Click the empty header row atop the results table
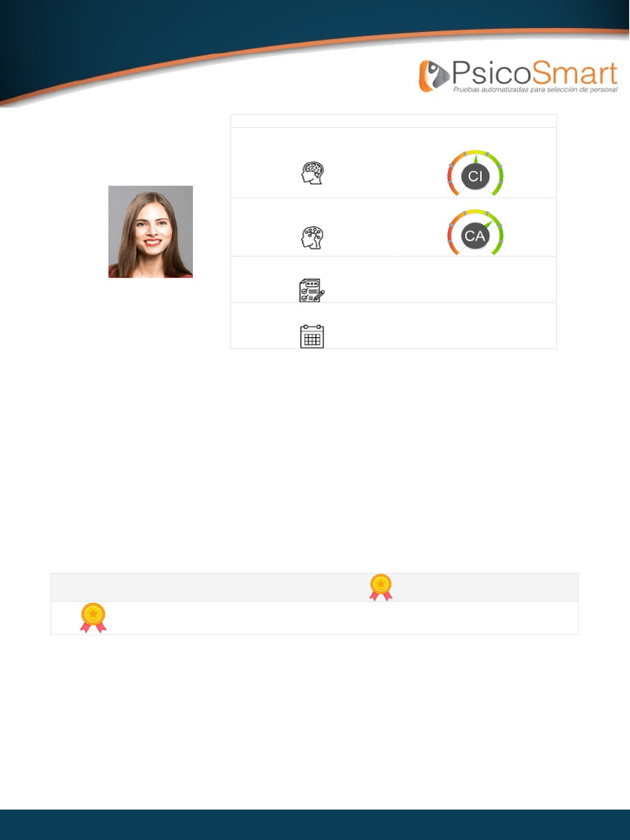Image resolution: width=630 pixels, height=840 pixels. pyautogui.click(x=393, y=121)
